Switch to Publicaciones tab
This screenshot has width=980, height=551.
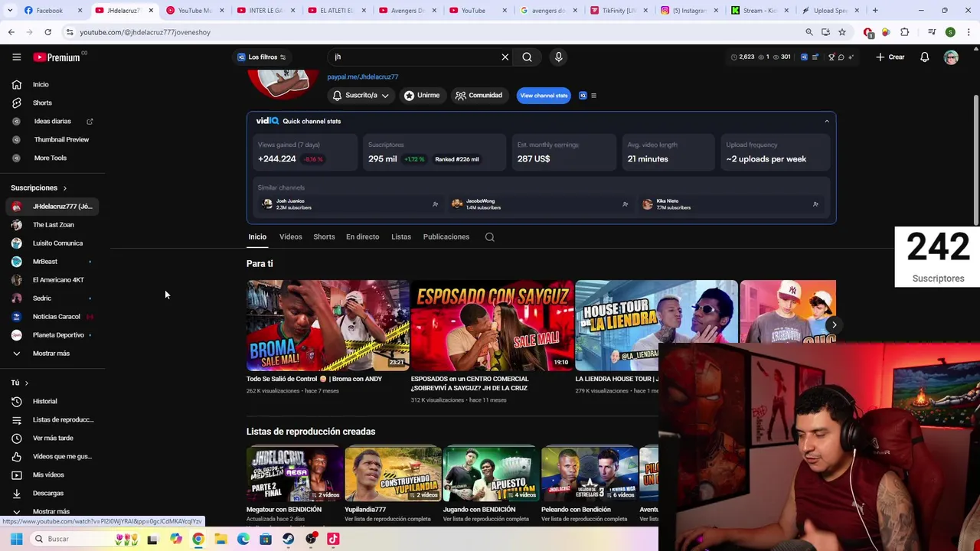tap(446, 236)
